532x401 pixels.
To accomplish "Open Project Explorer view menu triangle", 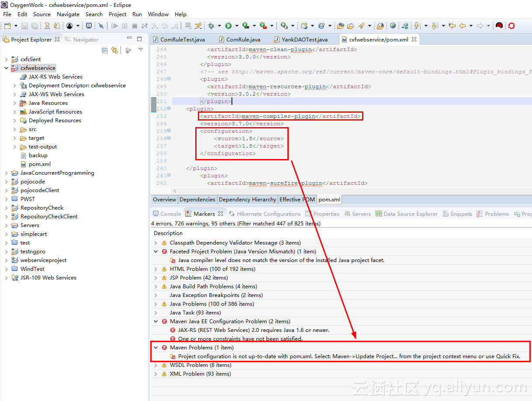I will pos(141,49).
